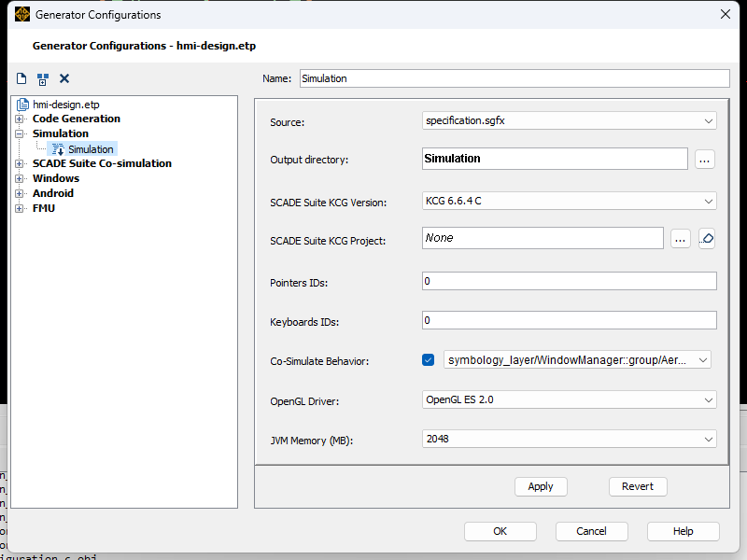Click the Pointers IDs input field
The height and width of the screenshot is (560, 747).
(x=570, y=281)
